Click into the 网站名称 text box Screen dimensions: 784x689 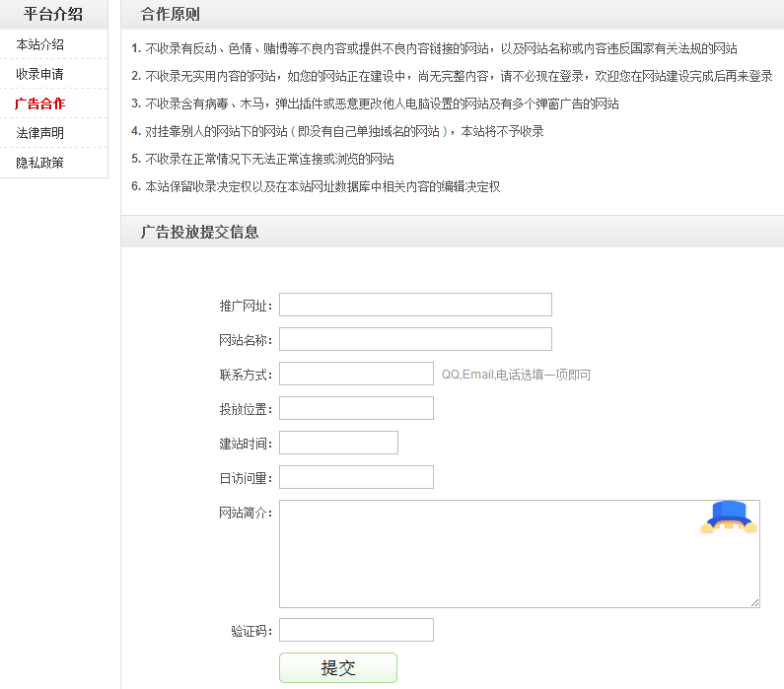tap(415, 339)
